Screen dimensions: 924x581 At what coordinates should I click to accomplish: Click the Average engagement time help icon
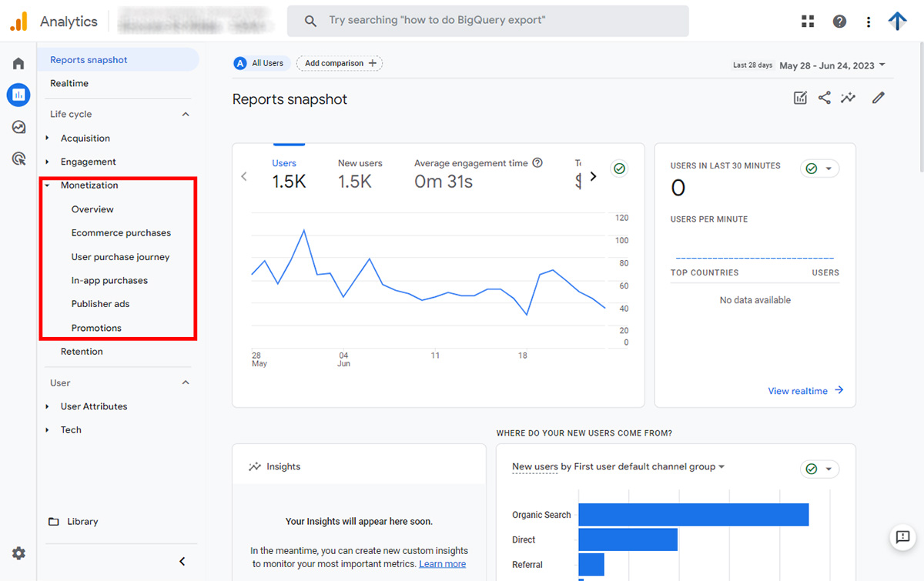pyautogui.click(x=537, y=163)
